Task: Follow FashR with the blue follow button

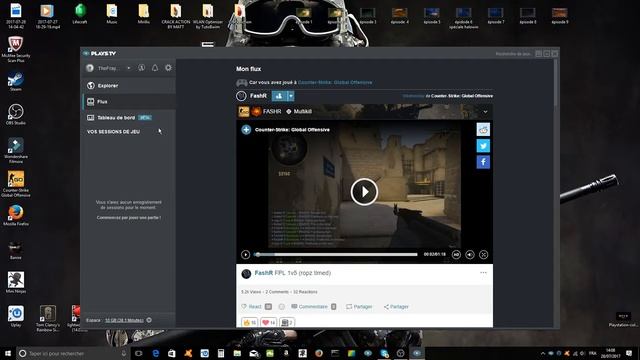Action: click(x=279, y=96)
